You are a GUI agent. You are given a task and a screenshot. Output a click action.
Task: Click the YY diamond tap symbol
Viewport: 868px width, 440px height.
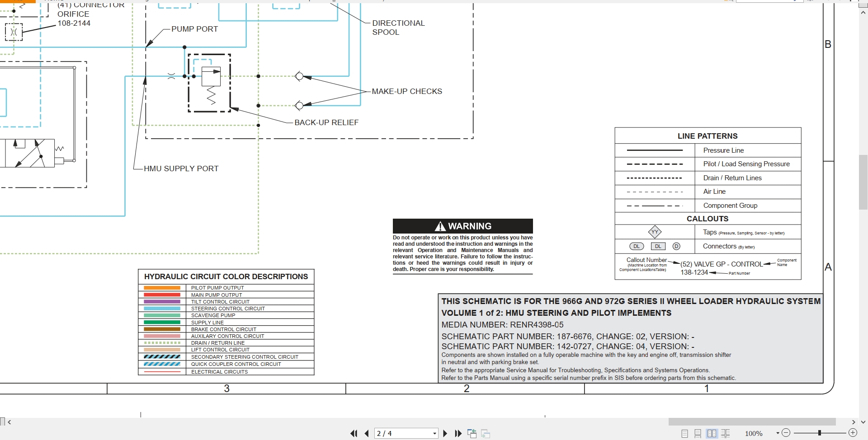pos(655,232)
